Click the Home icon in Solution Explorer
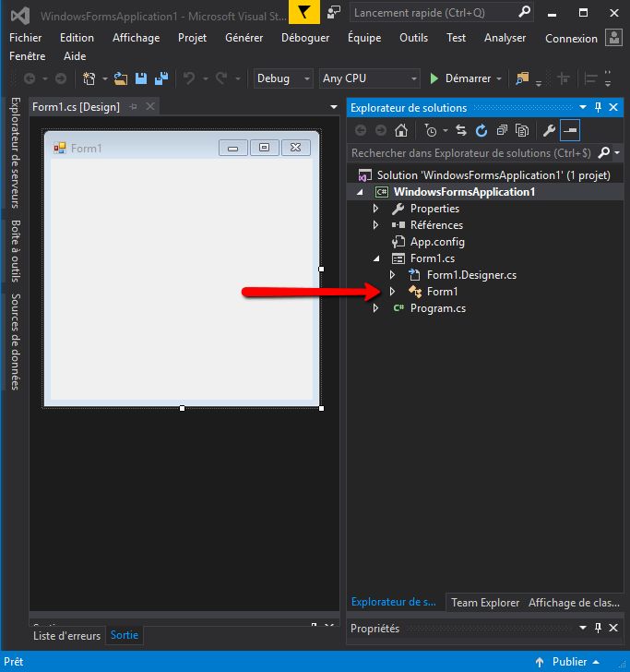This screenshot has height=672, width=630. [x=401, y=130]
